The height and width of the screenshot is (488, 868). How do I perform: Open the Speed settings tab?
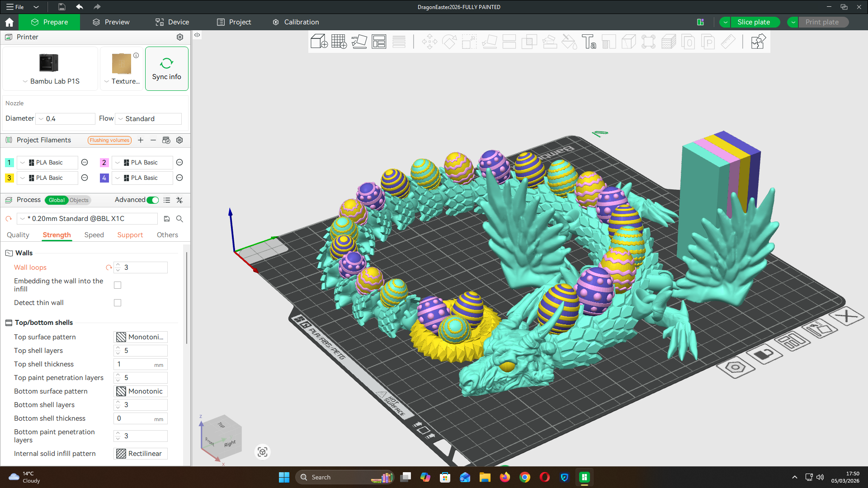(x=94, y=235)
